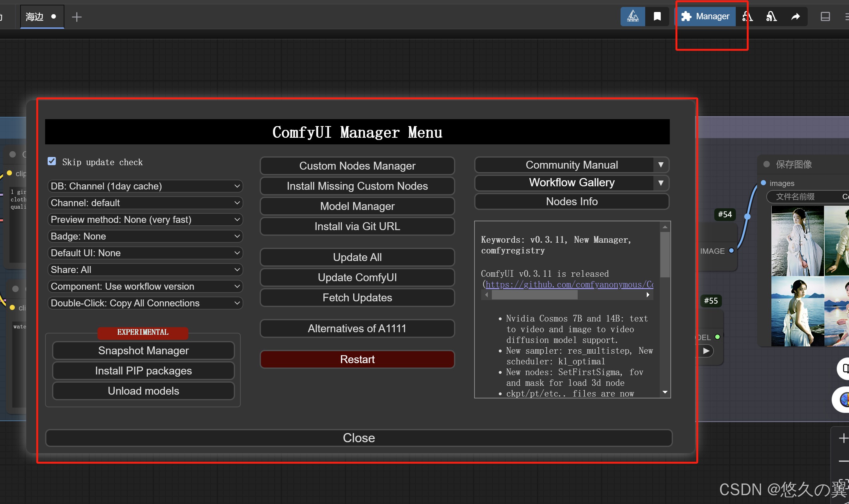Screen dimensions: 849x504
Task: Uncheck Skip update check checkbox
Action: [x=52, y=161]
